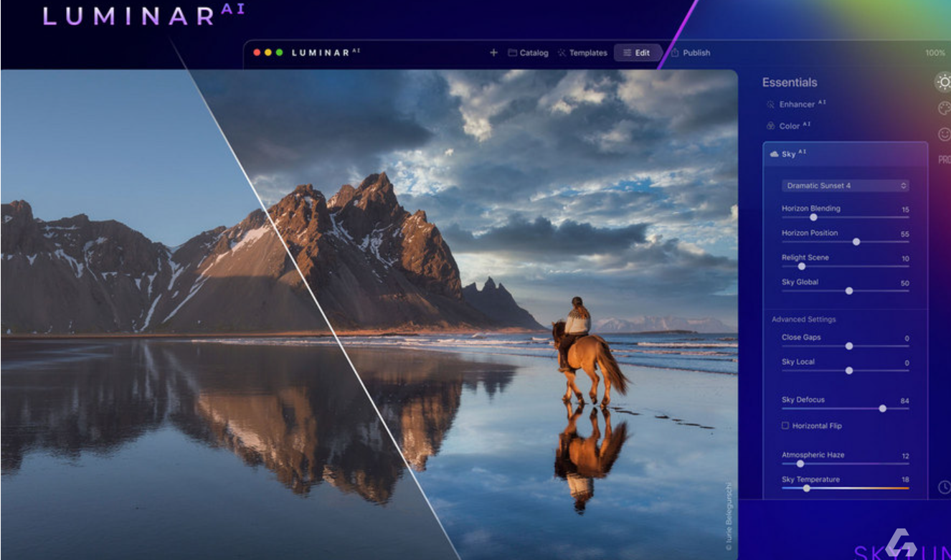
Task: Click the plus add-photos icon
Action: click(x=493, y=52)
